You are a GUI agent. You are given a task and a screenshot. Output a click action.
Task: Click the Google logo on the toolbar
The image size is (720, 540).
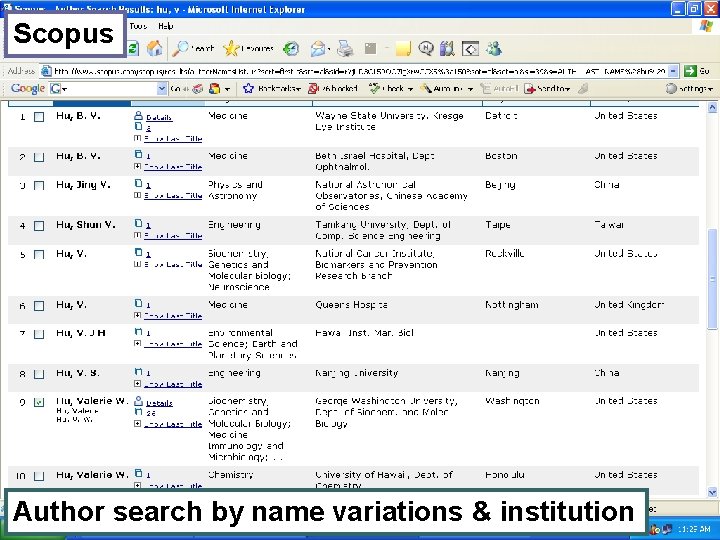coord(28,88)
